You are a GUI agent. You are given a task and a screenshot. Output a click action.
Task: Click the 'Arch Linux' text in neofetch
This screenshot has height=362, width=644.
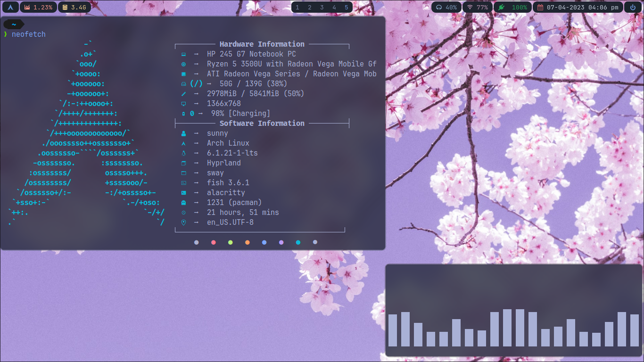point(228,143)
